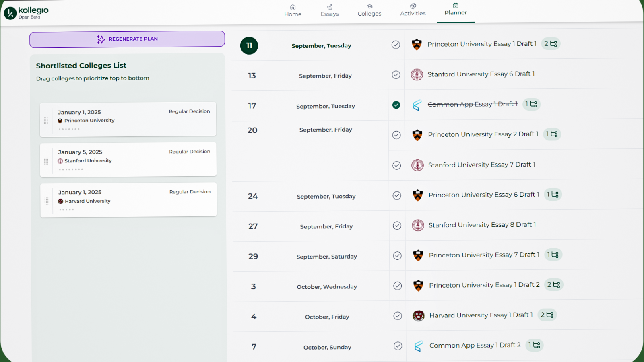Click the Stanford logo beside Essay 6 Draft 1
Image resolution: width=644 pixels, height=362 pixels.
pos(417,74)
